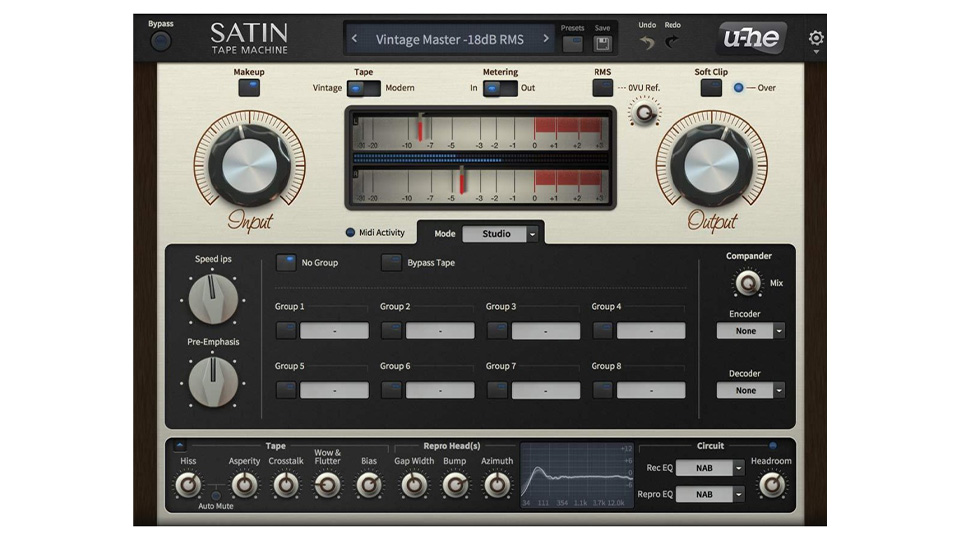Open settings with the gear icon
960x540 pixels.
pos(816,39)
